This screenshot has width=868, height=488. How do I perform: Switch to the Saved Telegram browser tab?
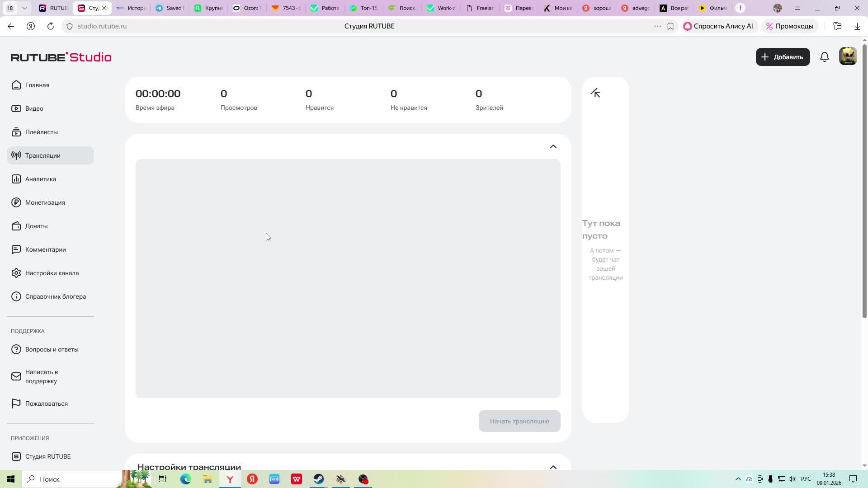click(x=170, y=8)
